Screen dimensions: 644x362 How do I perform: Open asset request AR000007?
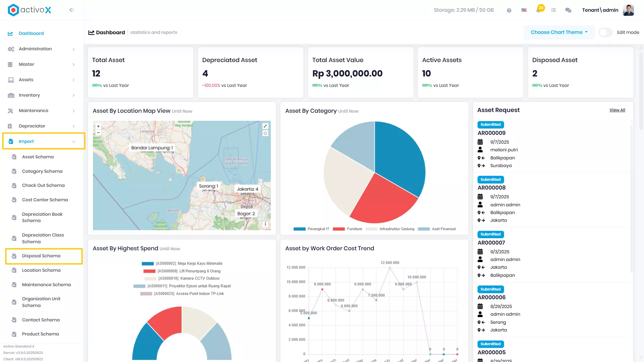click(x=491, y=243)
